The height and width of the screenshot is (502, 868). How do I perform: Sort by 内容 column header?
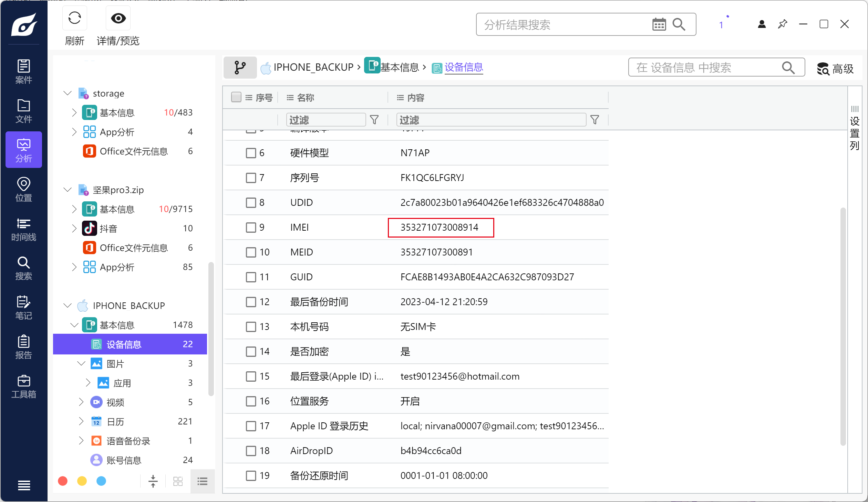pyautogui.click(x=416, y=98)
